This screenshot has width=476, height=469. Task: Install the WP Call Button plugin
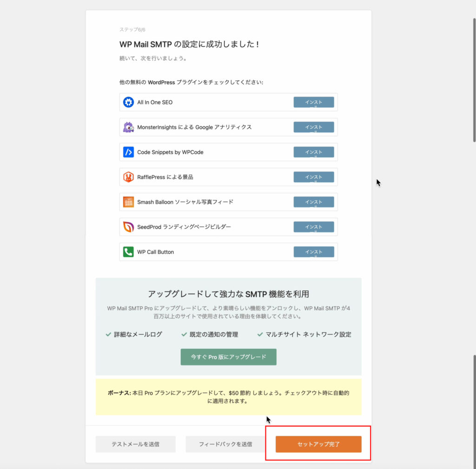tap(314, 251)
